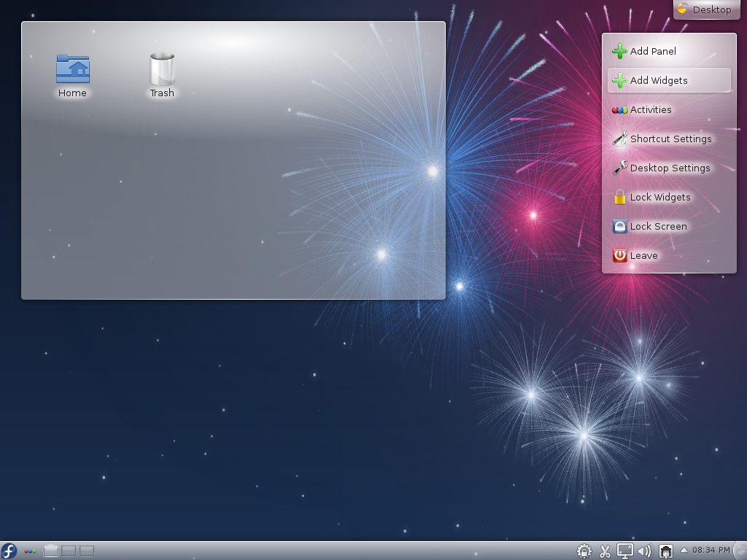
Task: Switch to the second virtual desktop
Action: coord(69,551)
